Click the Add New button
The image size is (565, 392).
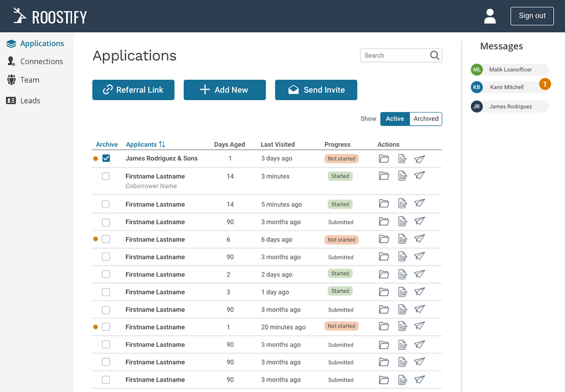point(225,90)
